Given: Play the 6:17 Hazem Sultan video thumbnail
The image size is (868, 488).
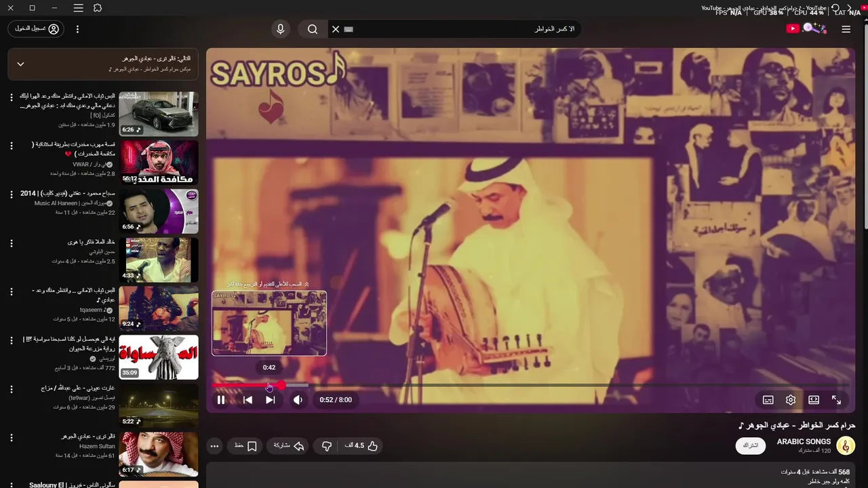Looking at the screenshot, I should point(159,455).
